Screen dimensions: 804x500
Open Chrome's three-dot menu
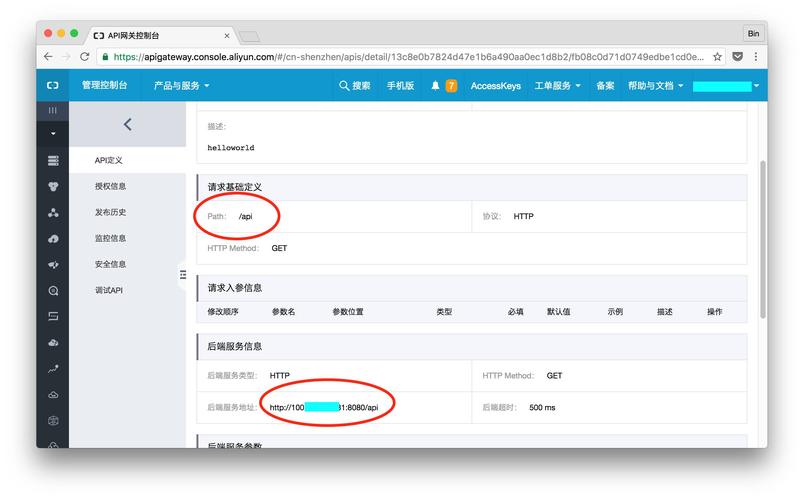(x=756, y=56)
